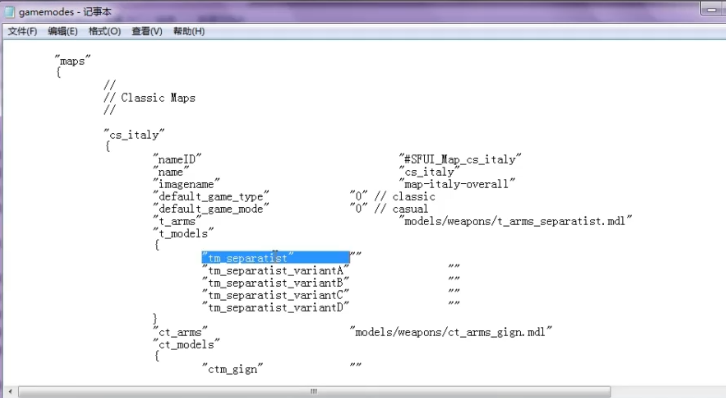Click the Notepad icon in title bar

click(x=9, y=12)
